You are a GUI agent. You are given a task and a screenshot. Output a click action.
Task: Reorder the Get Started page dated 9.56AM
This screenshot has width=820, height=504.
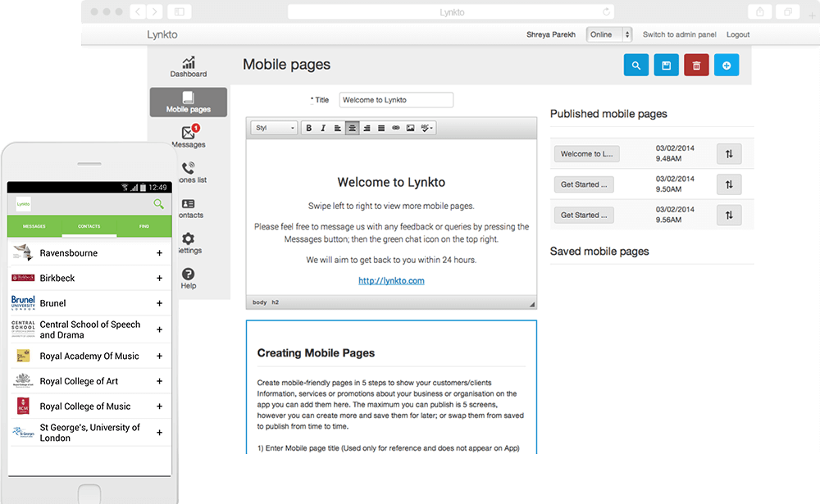point(729,215)
